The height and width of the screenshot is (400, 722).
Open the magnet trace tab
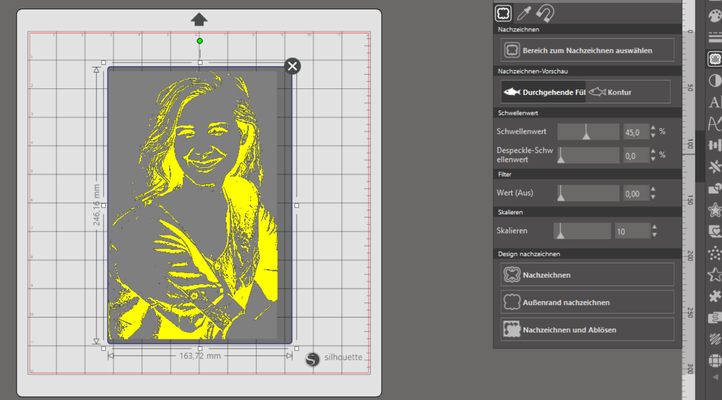point(546,13)
